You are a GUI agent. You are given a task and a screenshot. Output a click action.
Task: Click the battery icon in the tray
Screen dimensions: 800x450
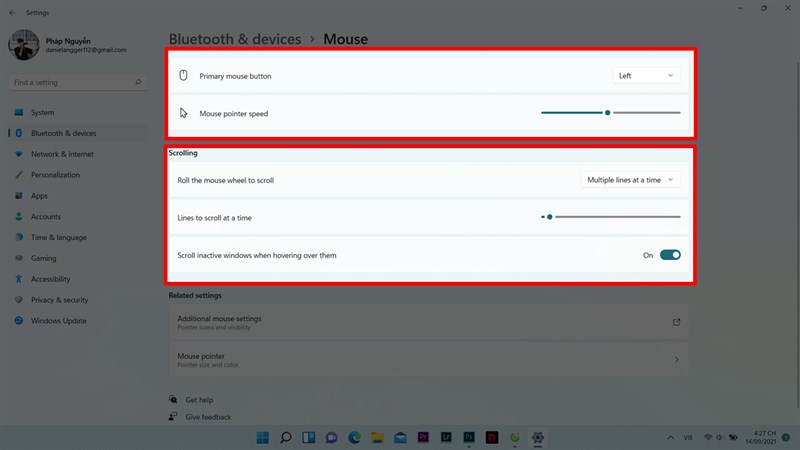pos(733,437)
